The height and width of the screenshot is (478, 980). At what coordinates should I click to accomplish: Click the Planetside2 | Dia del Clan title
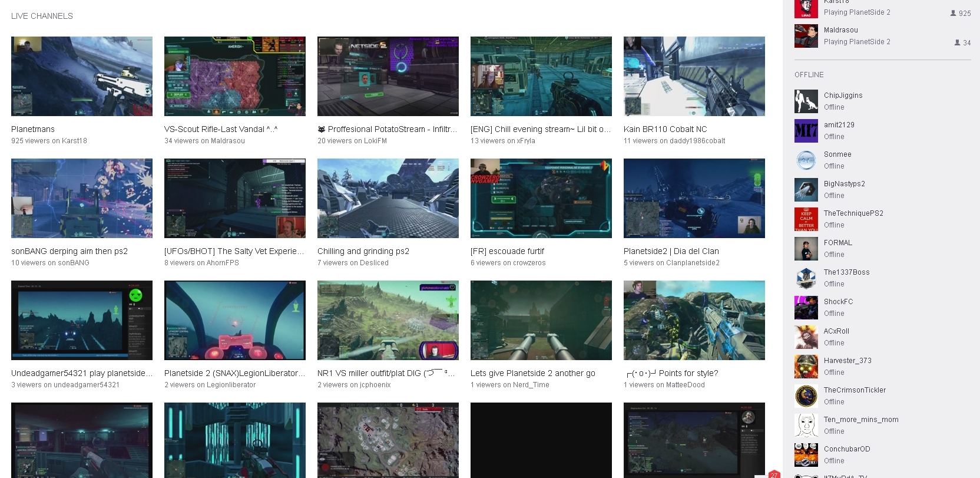(671, 251)
